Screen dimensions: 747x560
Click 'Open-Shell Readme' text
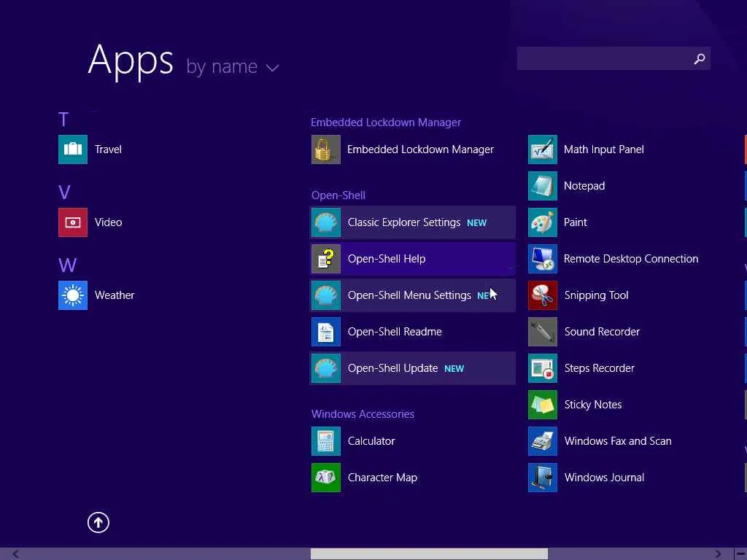(x=395, y=332)
